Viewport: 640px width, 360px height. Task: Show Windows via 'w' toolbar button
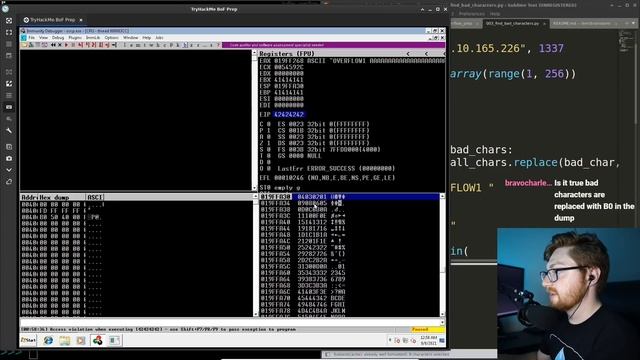point(151,45)
